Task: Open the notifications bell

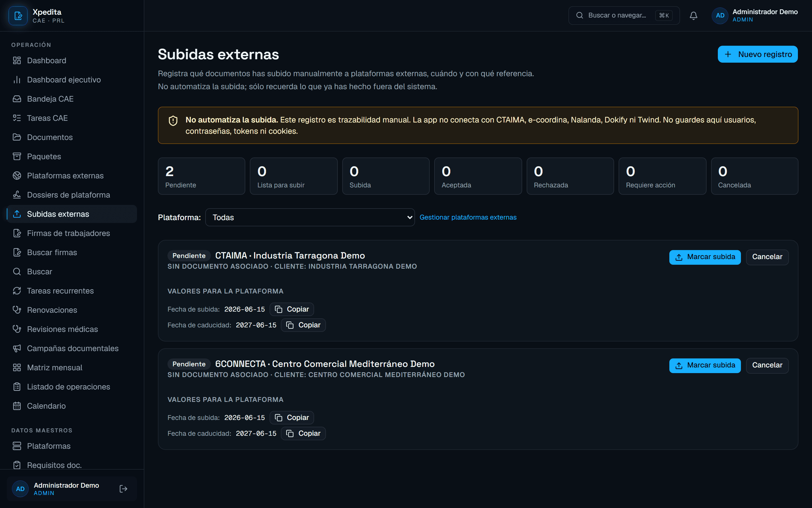Action: point(693,16)
